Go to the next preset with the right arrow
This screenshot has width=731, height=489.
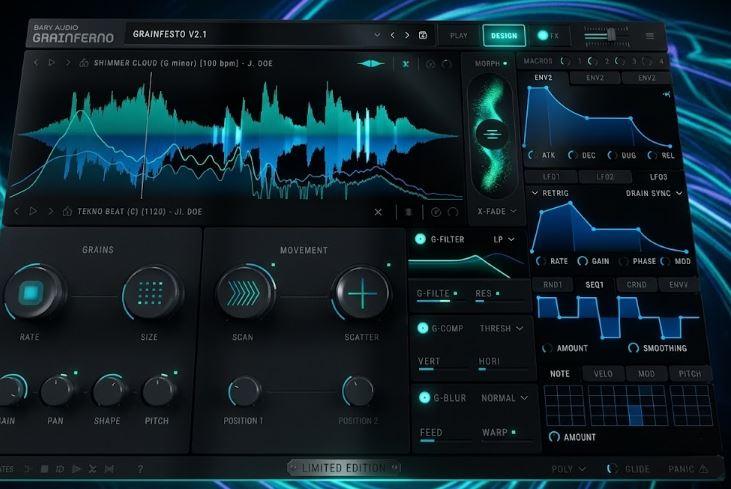(407, 35)
